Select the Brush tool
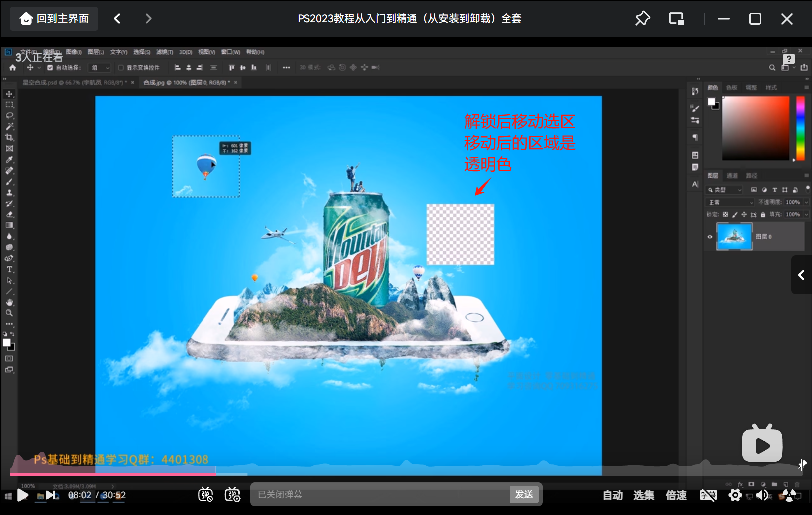 pos(9,182)
